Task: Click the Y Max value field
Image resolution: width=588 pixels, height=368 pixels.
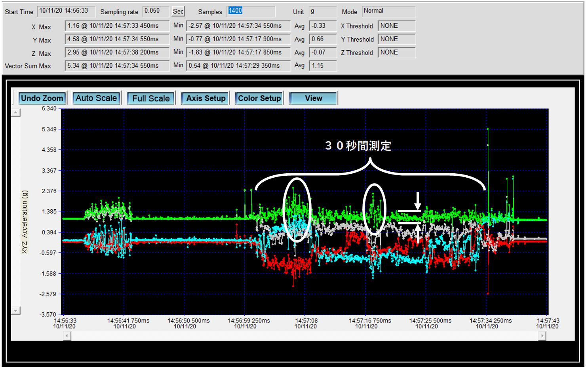Action: pos(117,39)
